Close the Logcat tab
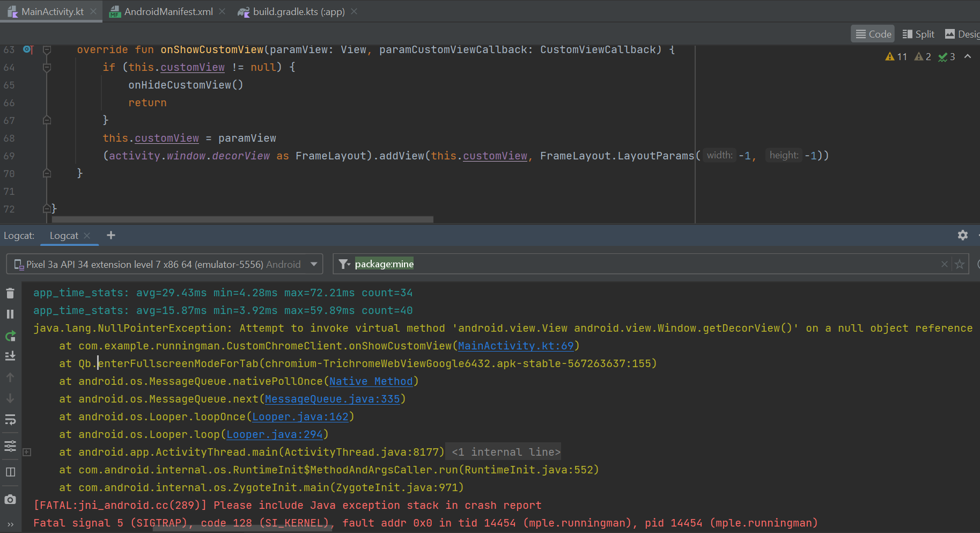This screenshot has height=533, width=980. coord(87,236)
